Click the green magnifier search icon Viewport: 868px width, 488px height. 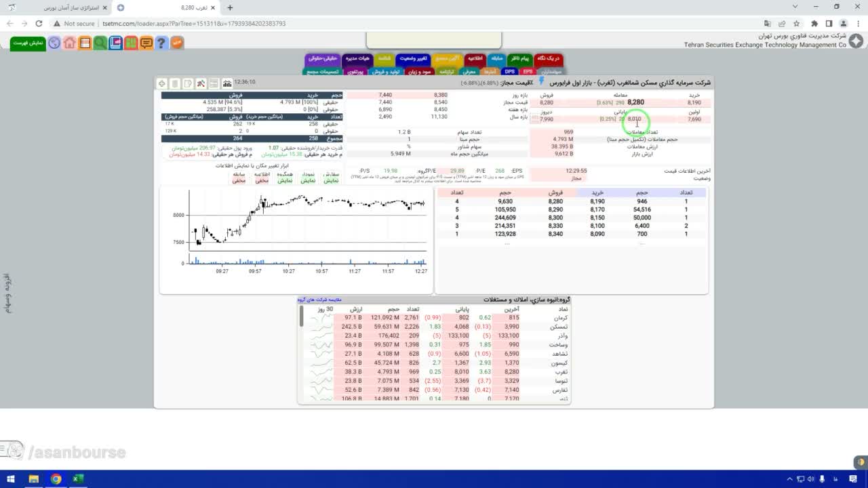(100, 43)
